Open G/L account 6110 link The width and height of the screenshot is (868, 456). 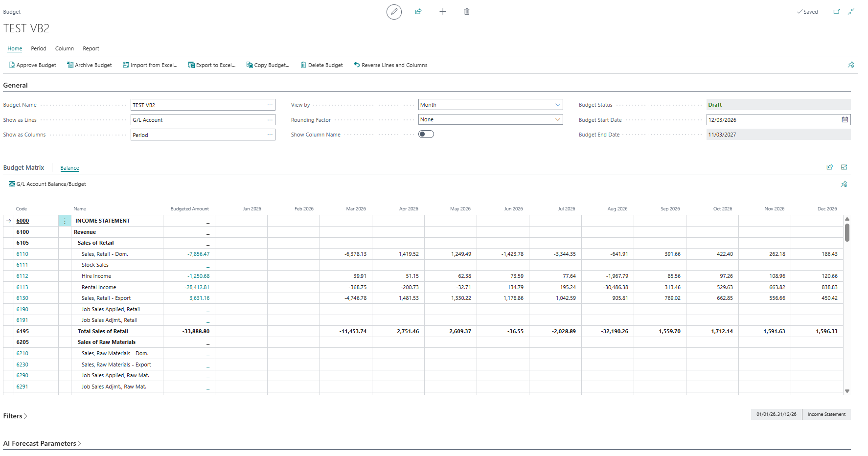[23, 254]
